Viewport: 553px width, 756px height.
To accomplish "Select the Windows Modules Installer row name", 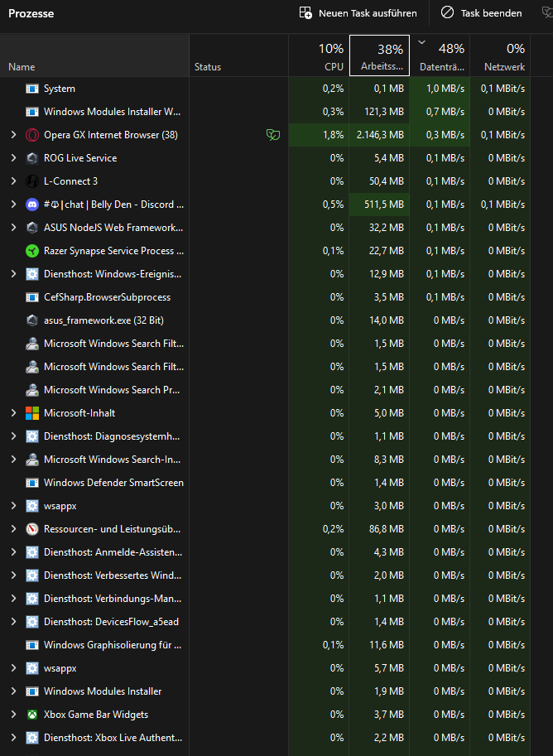I will (103, 691).
